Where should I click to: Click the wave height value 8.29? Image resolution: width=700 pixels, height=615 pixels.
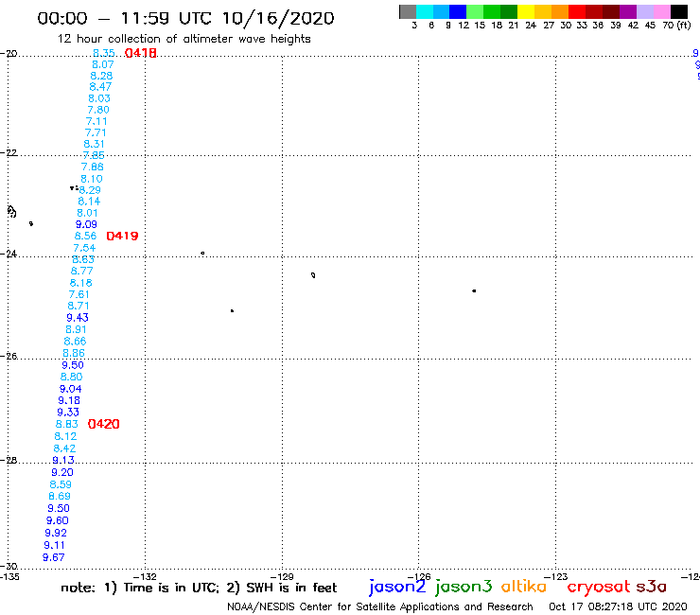(x=90, y=190)
